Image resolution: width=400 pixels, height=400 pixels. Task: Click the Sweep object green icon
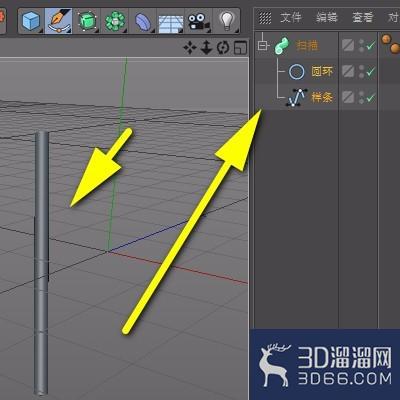pos(282,46)
